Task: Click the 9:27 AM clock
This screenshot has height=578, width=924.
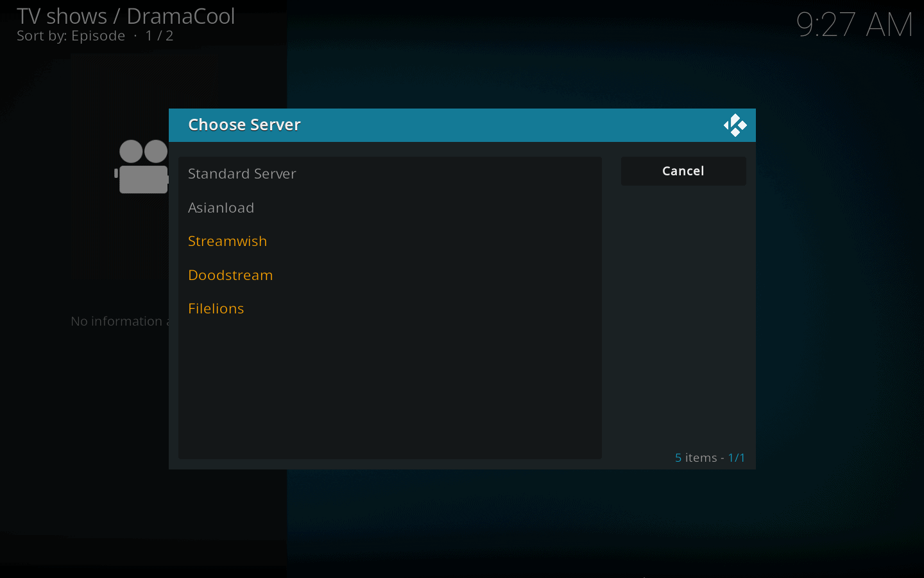Action: pyautogui.click(x=853, y=25)
